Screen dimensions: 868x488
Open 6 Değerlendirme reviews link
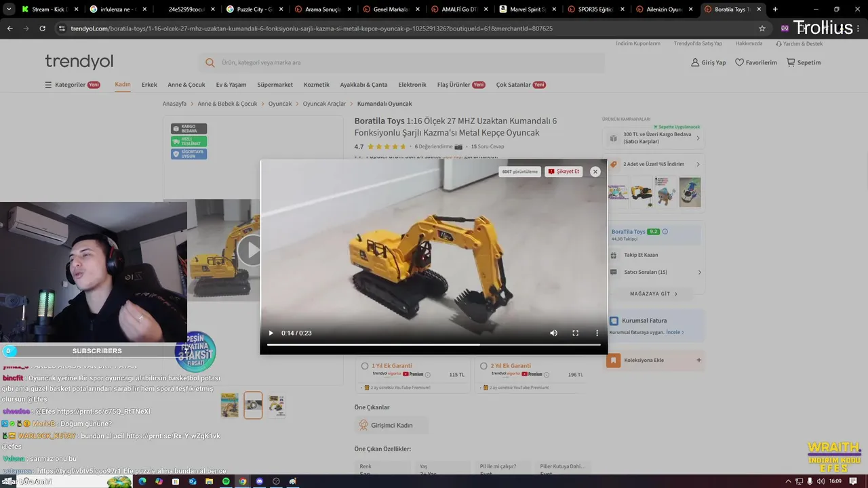coord(433,146)
